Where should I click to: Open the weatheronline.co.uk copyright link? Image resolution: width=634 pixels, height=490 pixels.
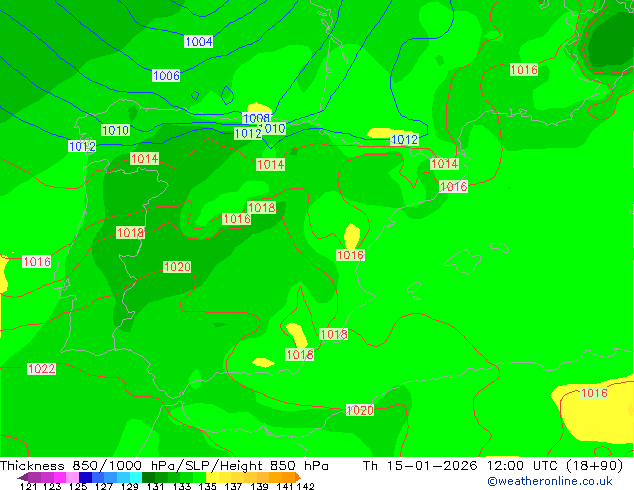click(550, 481)
